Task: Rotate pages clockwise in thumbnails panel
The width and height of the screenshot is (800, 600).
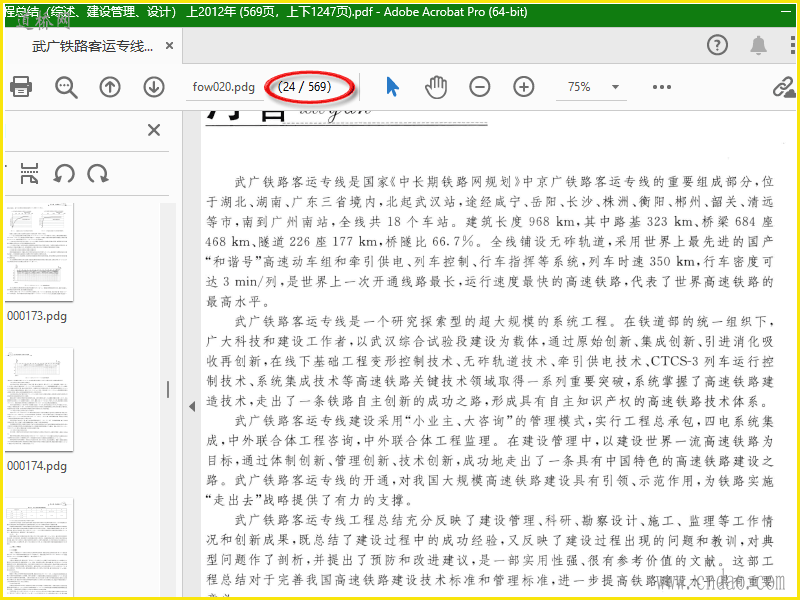Action: [x=97, y=174]
